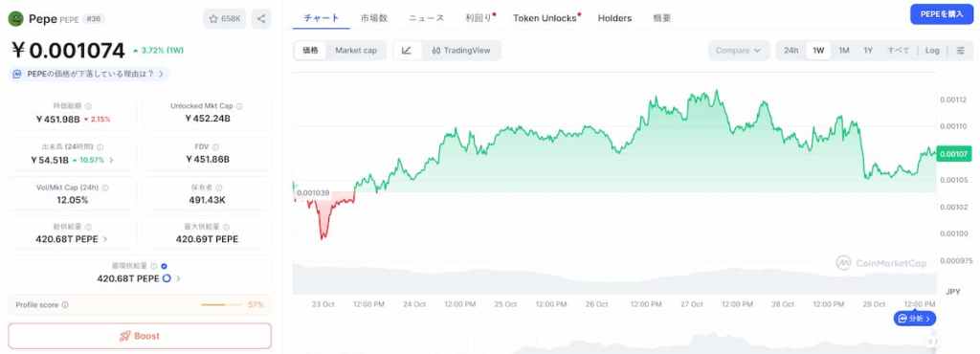Image resolution: width=980 pixels, height=354 pixels.
Task: Open the share icon button
Action: pos(261,19)
